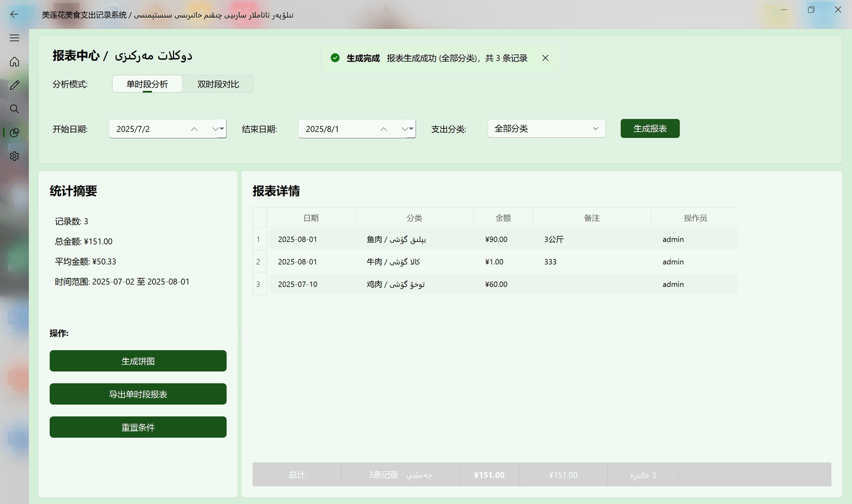Sort table by 金额 column header
The image size is (852, 504).
(x=503, y=218)
